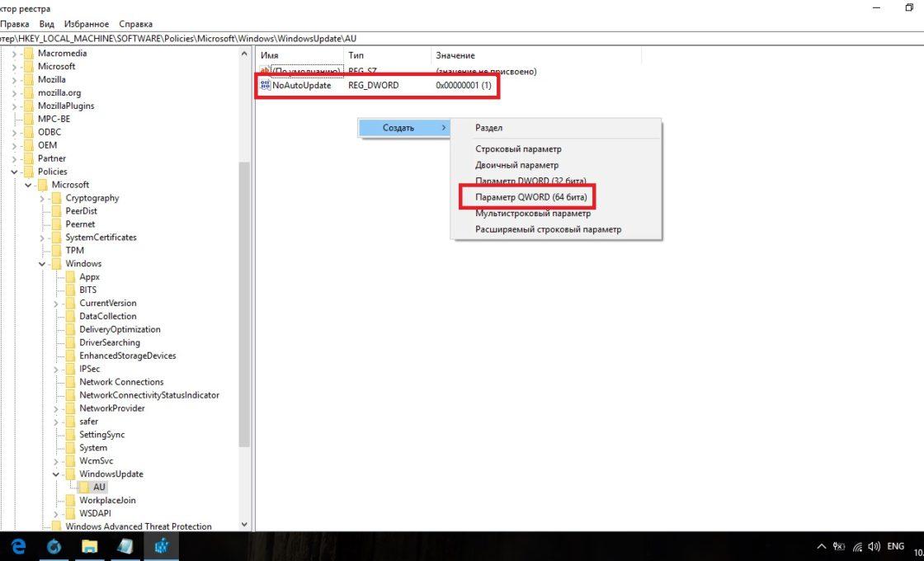Click the NoAutoUpdate DWORD value icon

pyautogui.click(x=265, y=86)
